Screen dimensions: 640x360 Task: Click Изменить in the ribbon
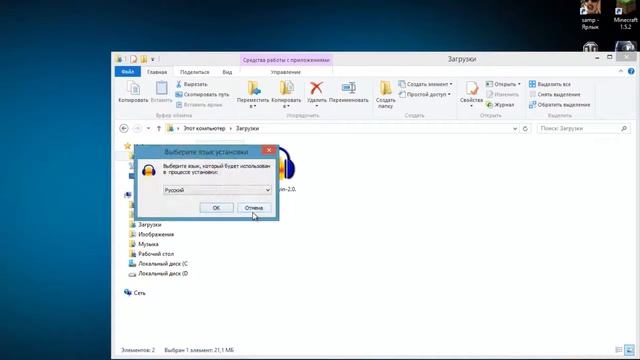502,94
